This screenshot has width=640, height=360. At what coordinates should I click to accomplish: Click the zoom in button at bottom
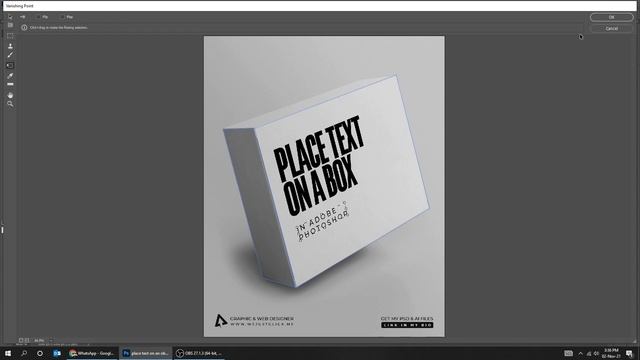(x=27, y=340)
